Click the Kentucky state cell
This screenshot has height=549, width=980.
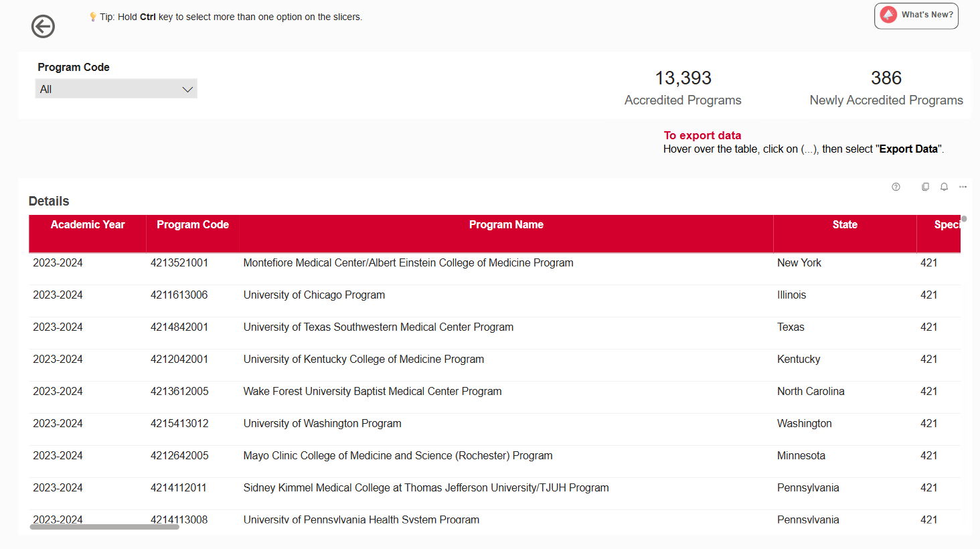click(799, 360)
